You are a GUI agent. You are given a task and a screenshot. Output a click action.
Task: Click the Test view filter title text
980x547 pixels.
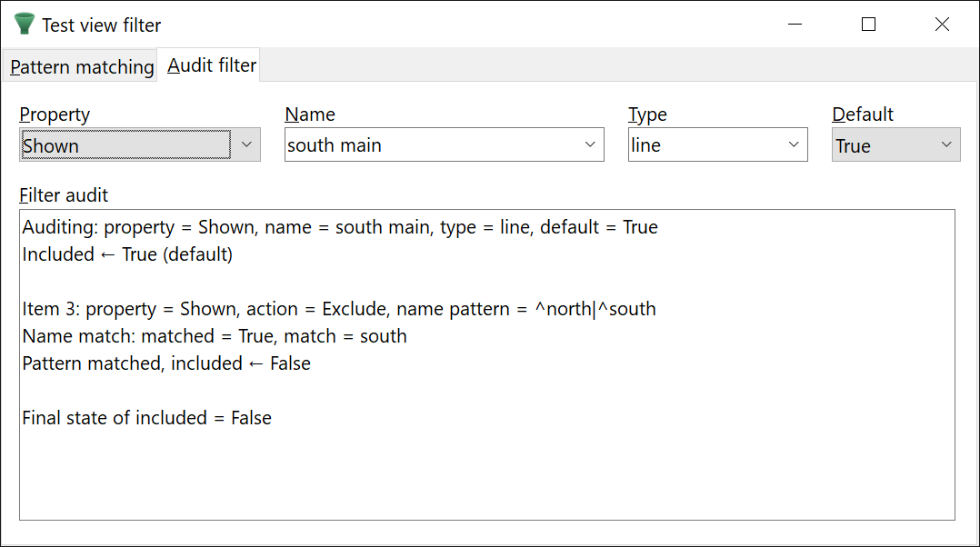pos(101,25)
